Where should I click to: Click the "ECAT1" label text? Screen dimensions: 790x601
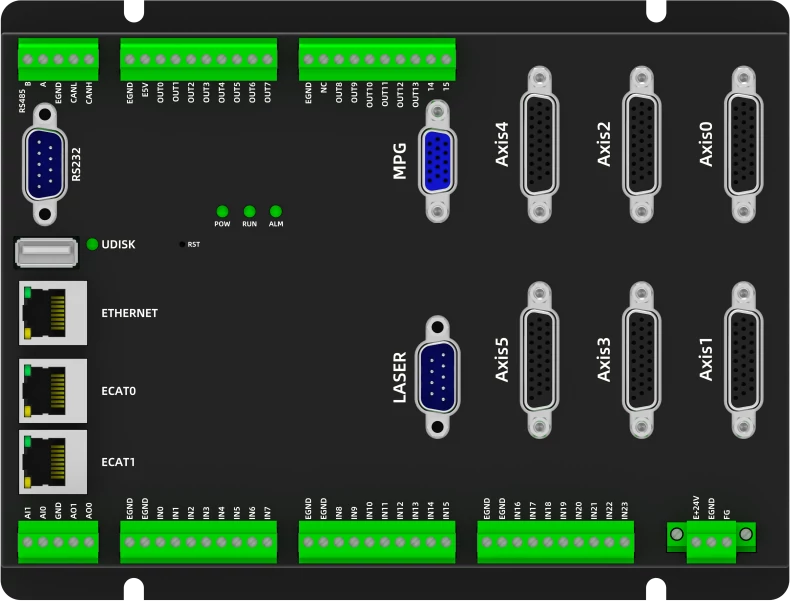[118, 462]
